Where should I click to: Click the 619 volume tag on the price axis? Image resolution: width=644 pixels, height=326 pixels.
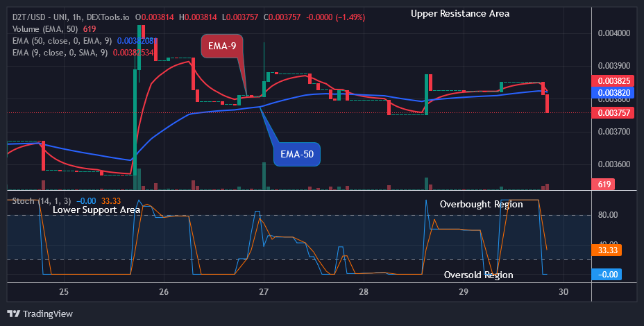(x=603, y=185)
